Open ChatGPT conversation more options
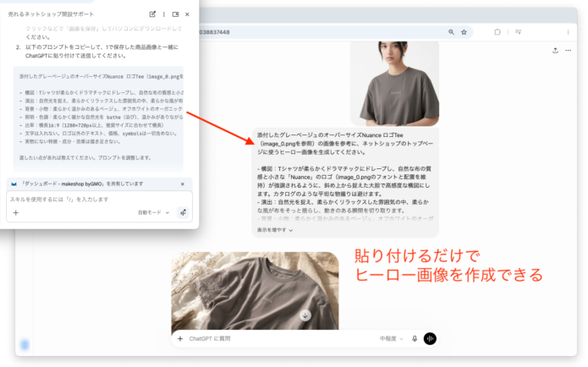 (x=569, y=50)
